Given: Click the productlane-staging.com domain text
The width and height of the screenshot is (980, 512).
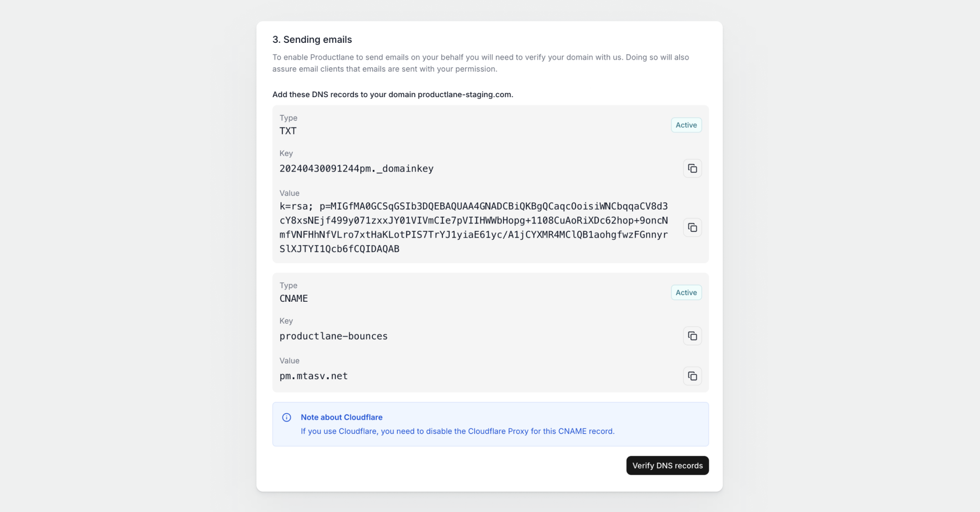Looking at the screenshot, I should [464, 94].
